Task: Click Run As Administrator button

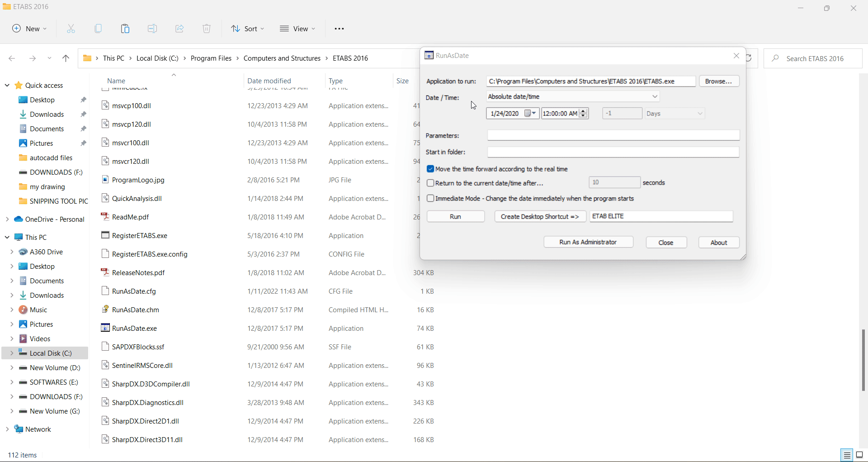Action: click(x=588, y=242)
